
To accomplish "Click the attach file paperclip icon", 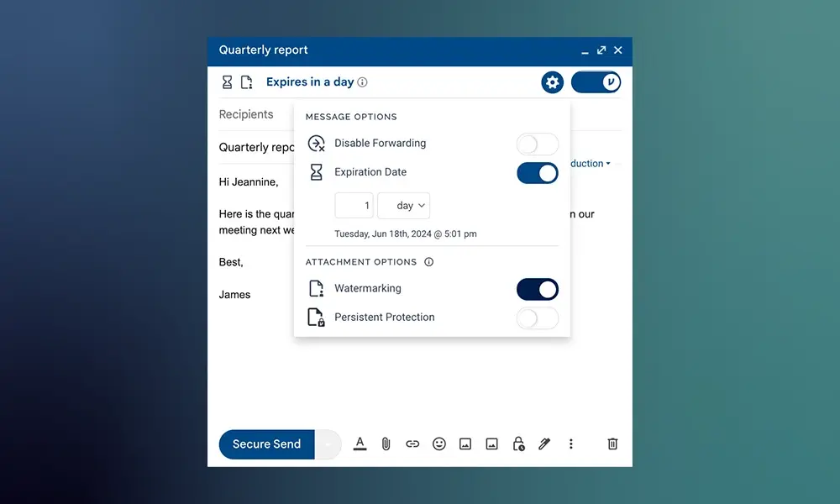I will [x=386, y=444].
